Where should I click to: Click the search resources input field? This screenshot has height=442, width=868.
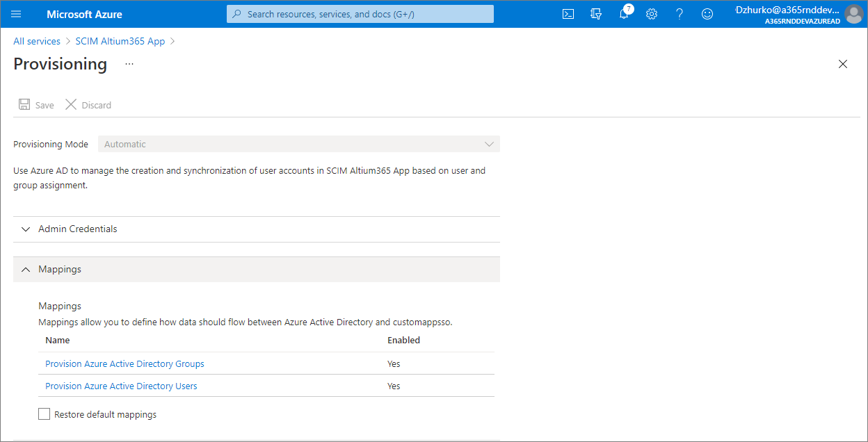[360, 14]
